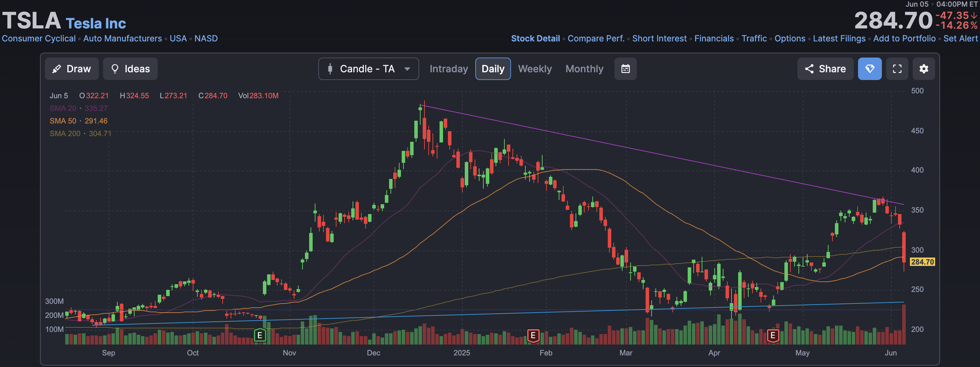Click the red earnings E marker near February

pos(533,335)
